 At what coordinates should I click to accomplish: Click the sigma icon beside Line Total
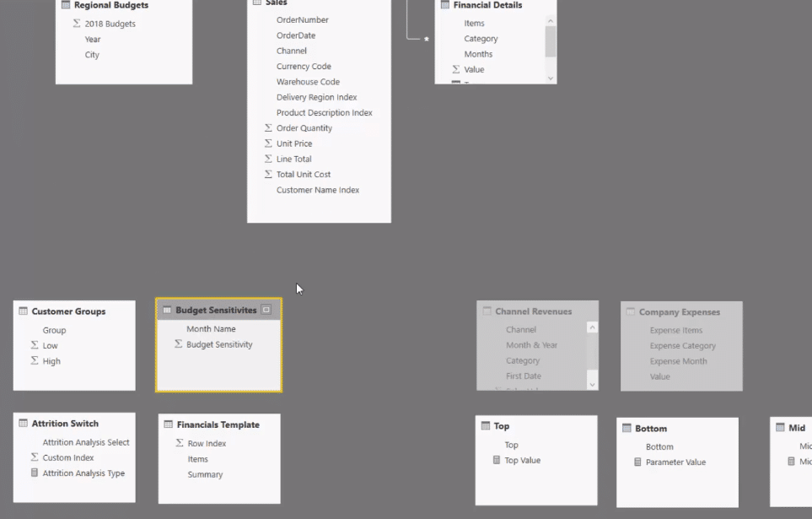[268, 159]
